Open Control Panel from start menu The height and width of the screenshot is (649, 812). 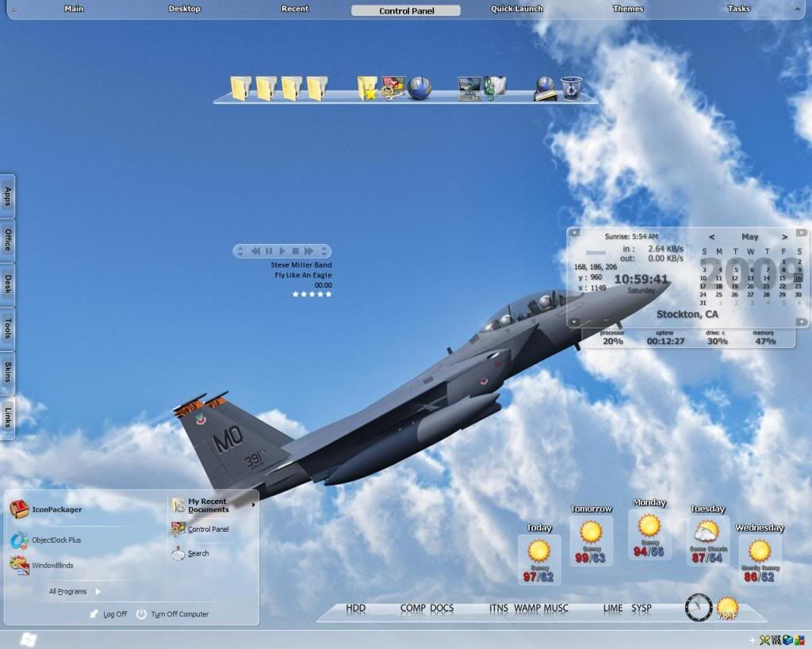tap(200, 529)
